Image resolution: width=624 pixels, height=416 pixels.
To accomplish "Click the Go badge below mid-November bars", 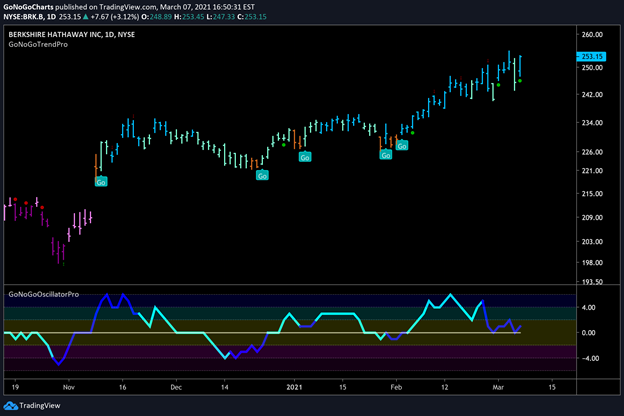I will pyautogui.click(x=101, y=182).
